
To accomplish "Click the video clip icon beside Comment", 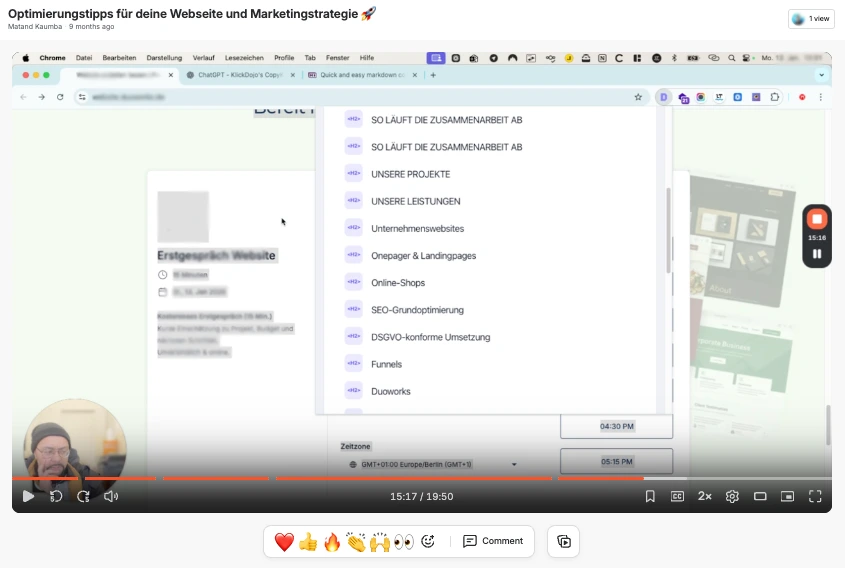I will (564, 541).
